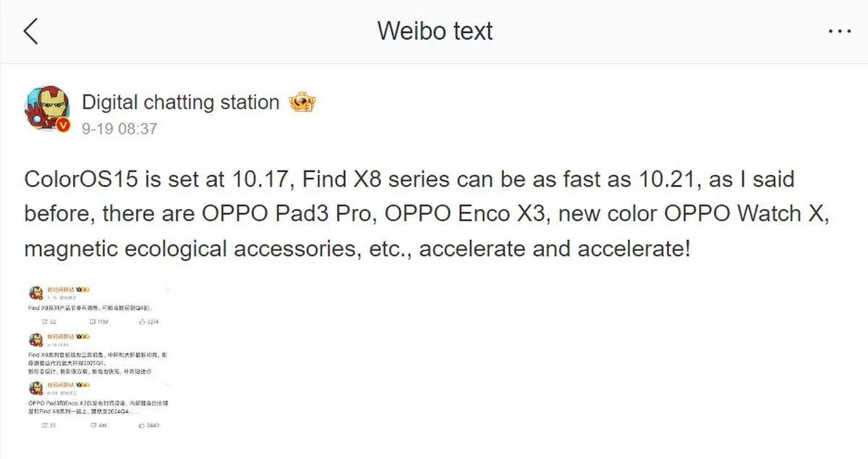Click the 9-19 08:37 timestamp
This screenshot has width=868, height=459.
pyautogui.click(x=119, y=129)
